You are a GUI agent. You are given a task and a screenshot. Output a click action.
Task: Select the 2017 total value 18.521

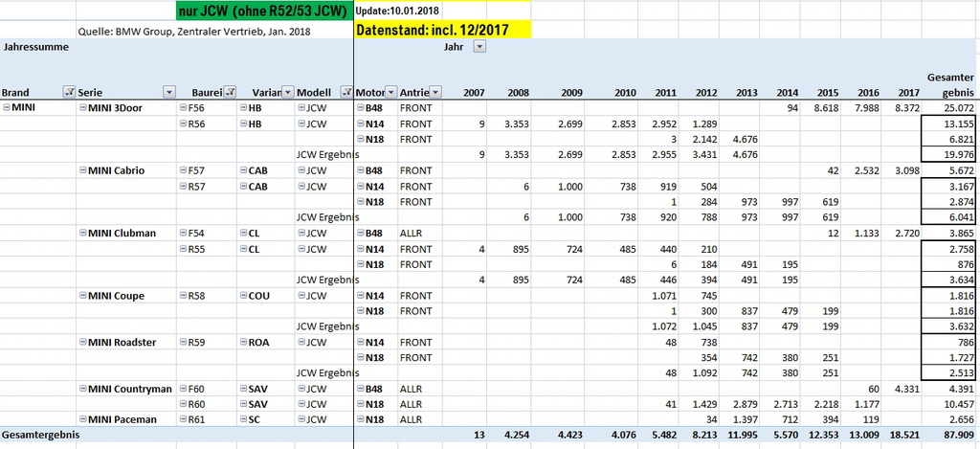(903, 435)
